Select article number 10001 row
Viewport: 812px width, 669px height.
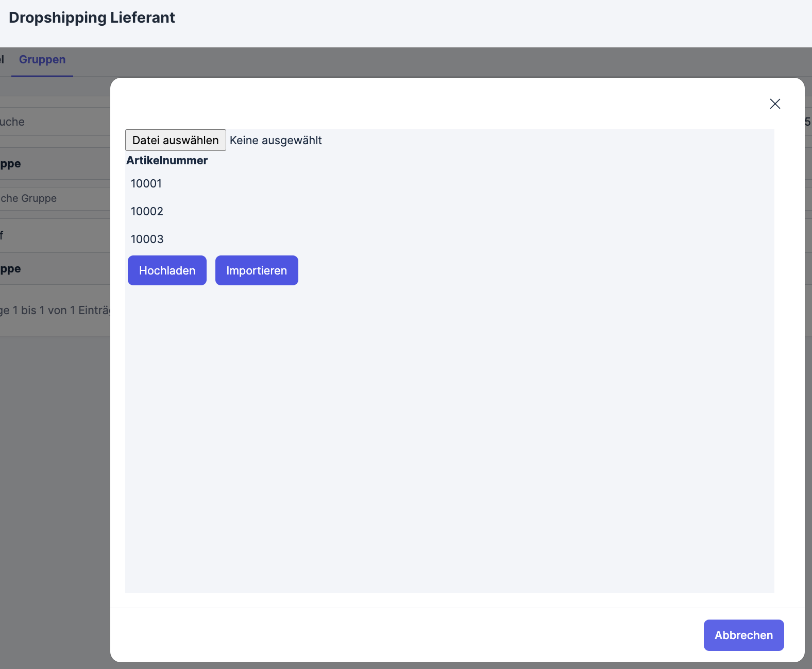click(x=146, y=184)
